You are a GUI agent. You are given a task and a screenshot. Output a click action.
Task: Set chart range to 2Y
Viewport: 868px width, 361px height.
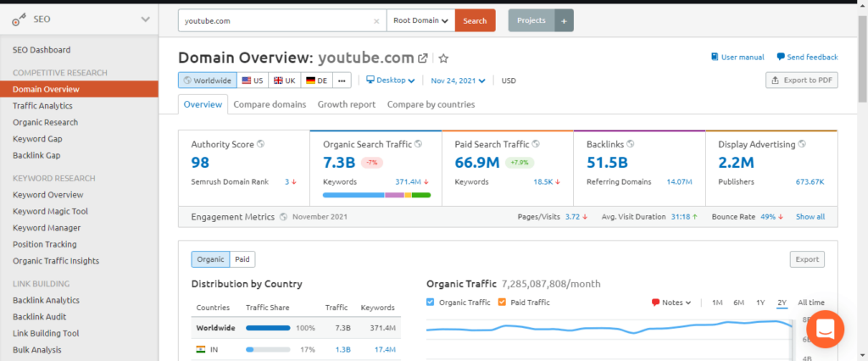782,303
